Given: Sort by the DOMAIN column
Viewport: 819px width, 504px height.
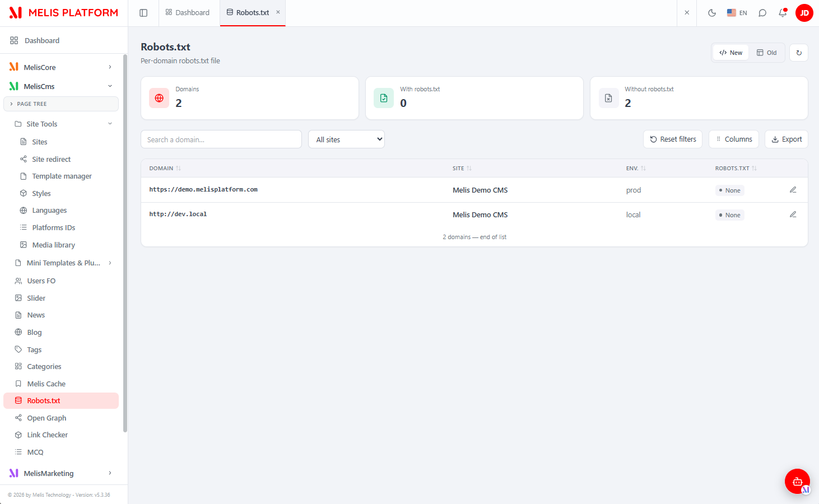Looking at the screenshot, I should pyautogui.click(x=165, y=168).
